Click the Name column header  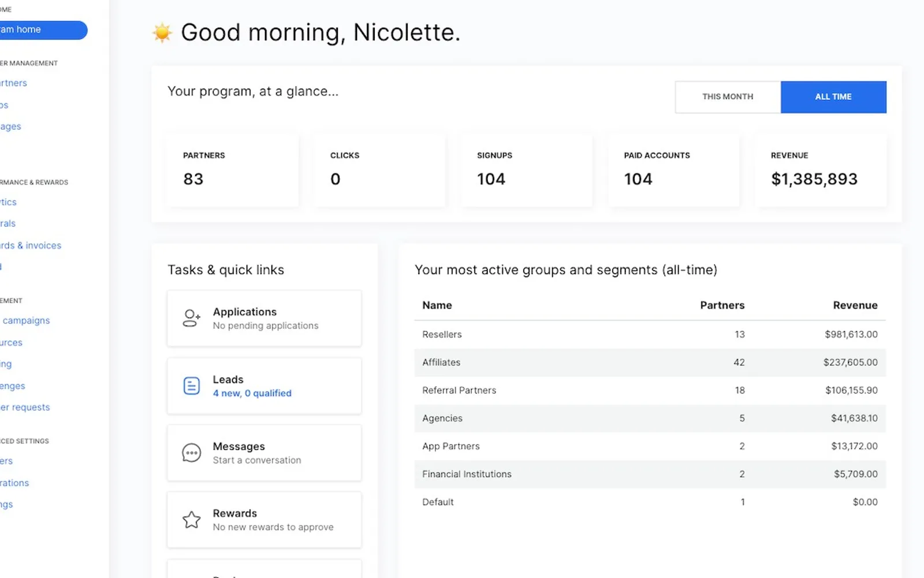[x=437, y=305]
